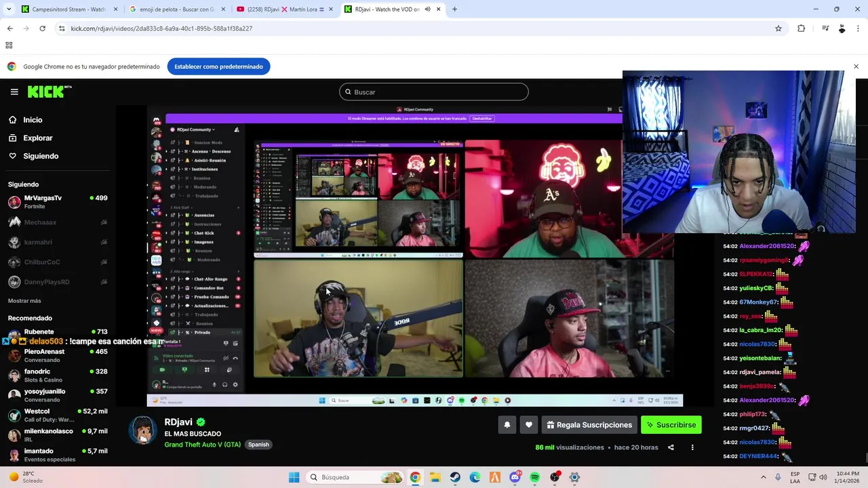Click the RDjavi channel avatar
This screenshot has width=868, height=488.
click(142, 430)
